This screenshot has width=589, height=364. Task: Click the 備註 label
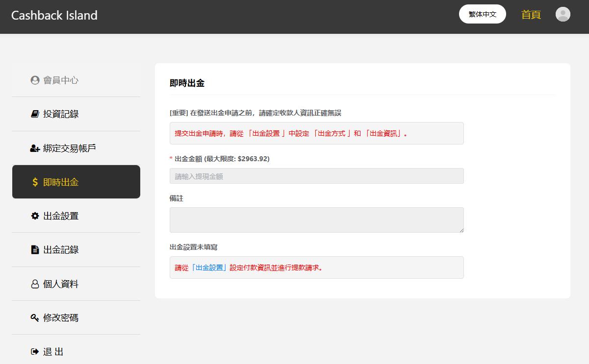(x=177, y=198)
